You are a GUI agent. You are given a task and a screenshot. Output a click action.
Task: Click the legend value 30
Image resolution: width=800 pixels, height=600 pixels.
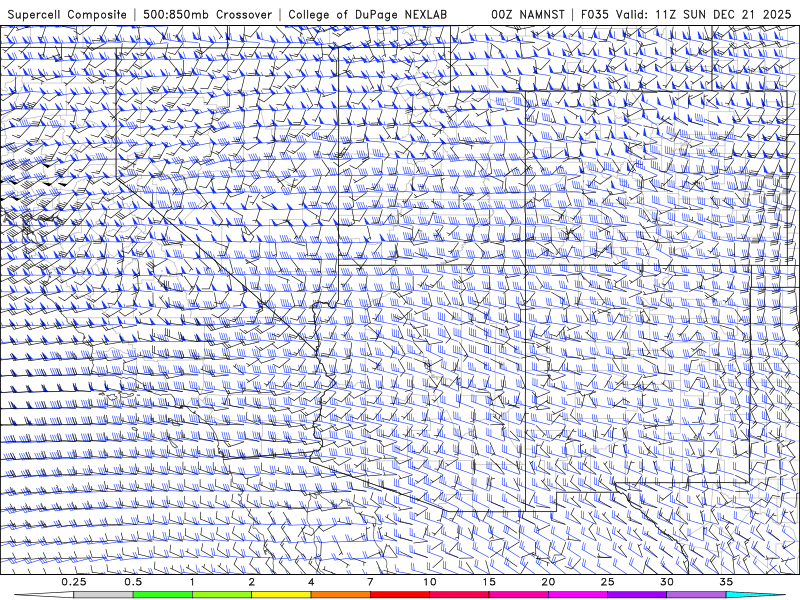[667, 582]
